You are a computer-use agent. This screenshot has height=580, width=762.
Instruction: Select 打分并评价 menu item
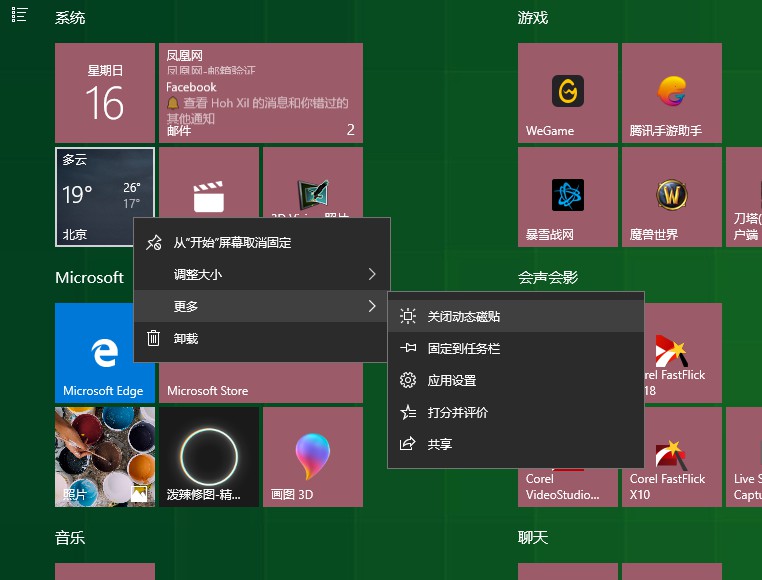516,412
